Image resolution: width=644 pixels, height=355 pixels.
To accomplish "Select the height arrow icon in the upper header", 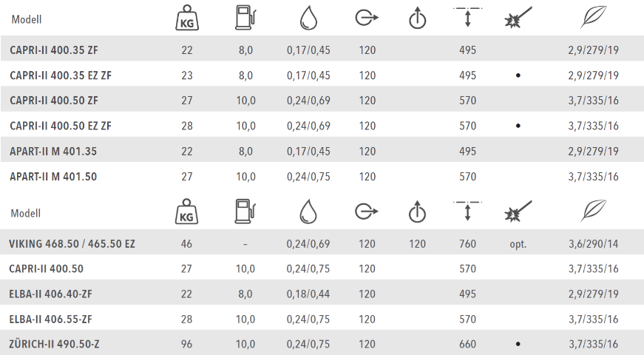I will [467, 18].
